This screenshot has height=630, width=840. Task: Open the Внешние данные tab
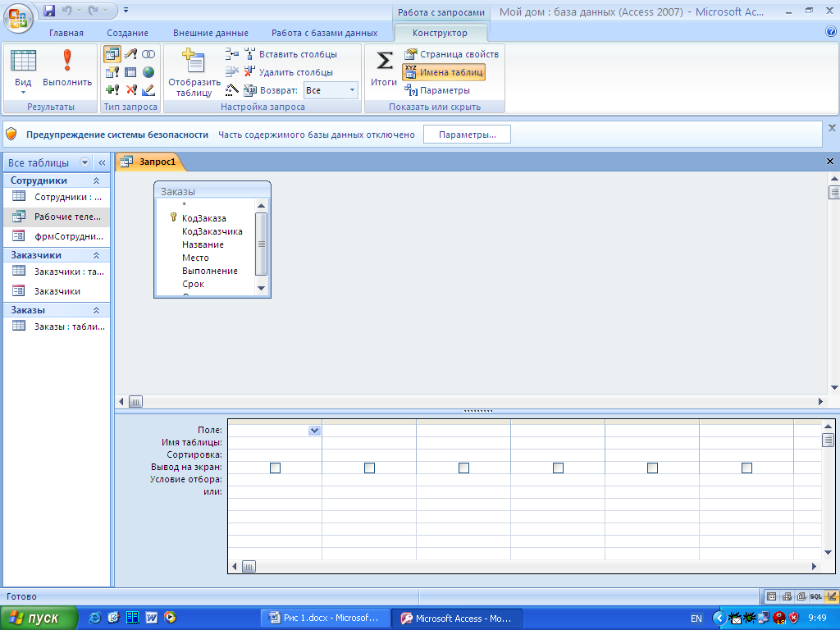211,33
